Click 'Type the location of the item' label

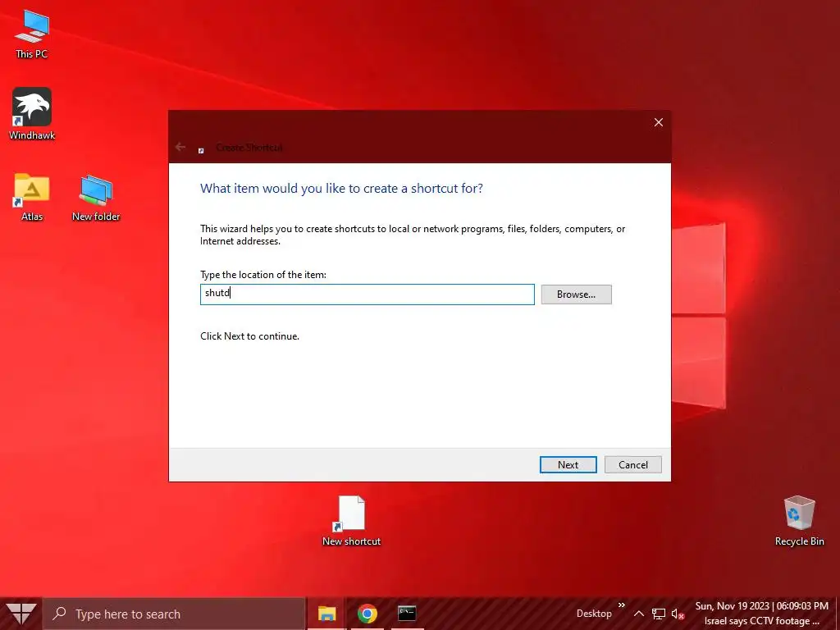click(x=263, y=274)
